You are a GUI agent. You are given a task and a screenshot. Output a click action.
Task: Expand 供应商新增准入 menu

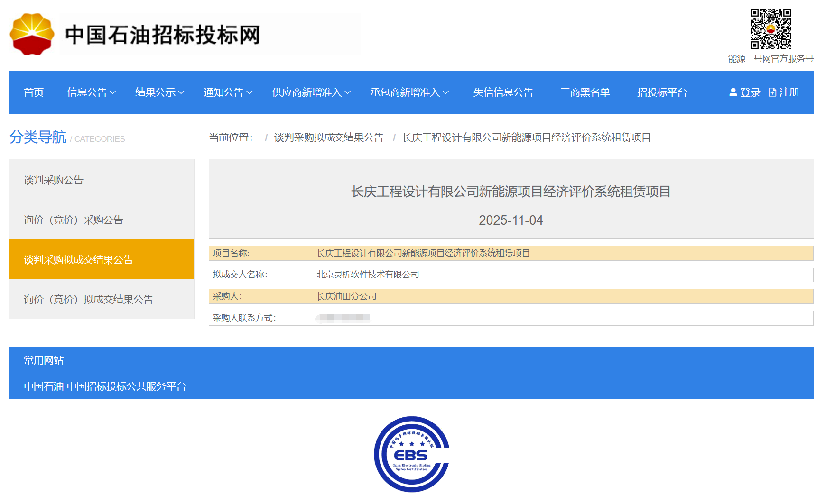(x=311, y=92)
